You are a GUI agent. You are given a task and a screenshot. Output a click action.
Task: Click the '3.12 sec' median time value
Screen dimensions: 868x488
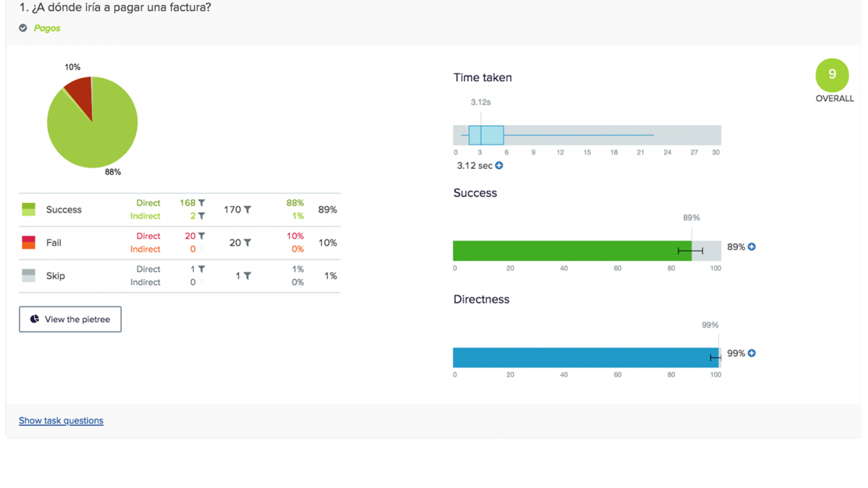pos(475,166)
